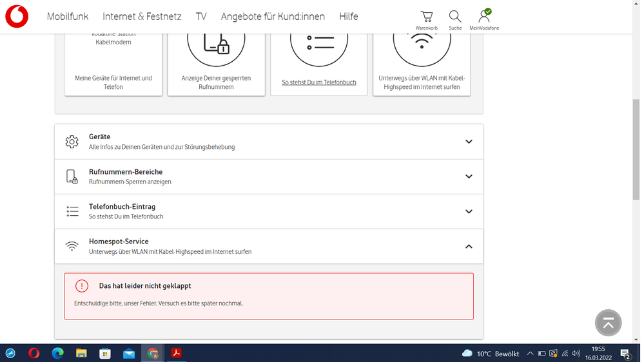The height and width of the screenshot is (362, 644).
Task: Click the network tray icon
Action: tap(565, 354)
